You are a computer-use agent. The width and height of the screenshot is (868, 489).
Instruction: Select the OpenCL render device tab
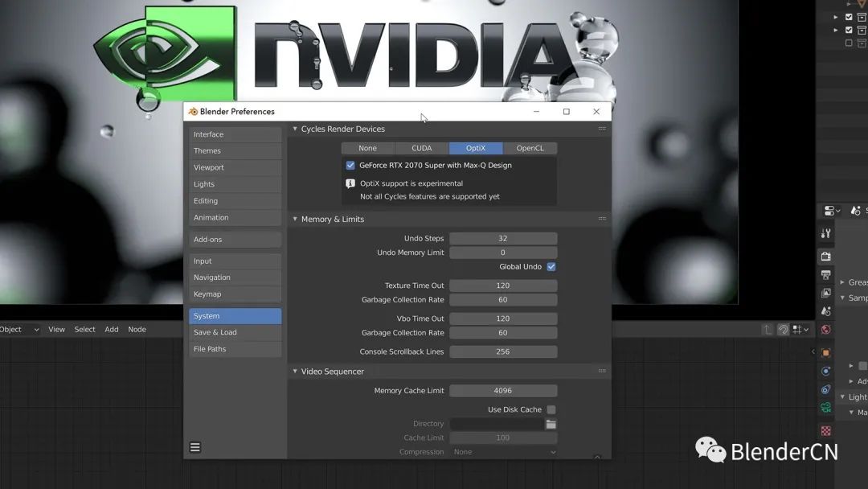[530, 148]
